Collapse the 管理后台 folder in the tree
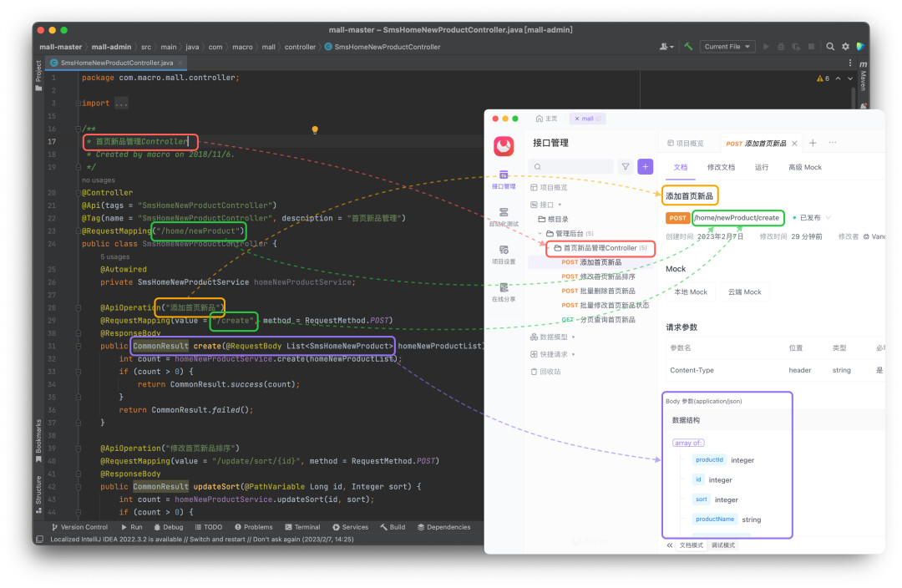Image resolution: width=902 pixels, height=588 pixels. click(540, 234)
